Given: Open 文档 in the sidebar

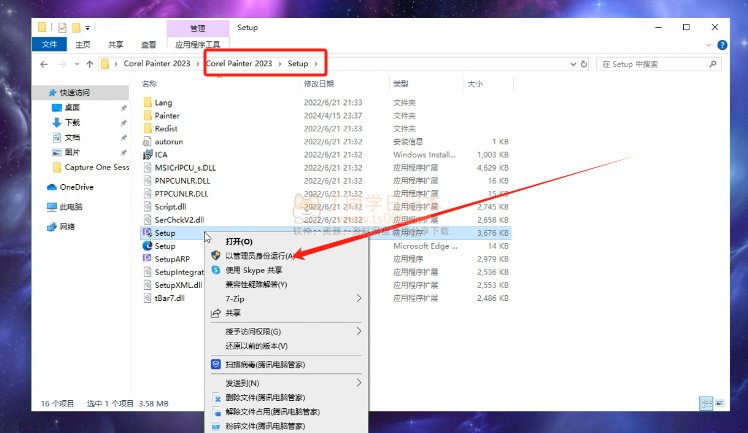Looking at the screenshot, I should [x=72, y=137].
